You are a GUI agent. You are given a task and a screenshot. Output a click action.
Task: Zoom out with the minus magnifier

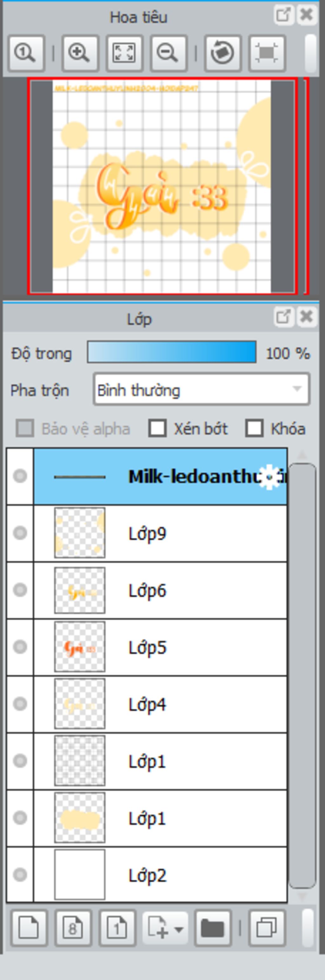169,53
